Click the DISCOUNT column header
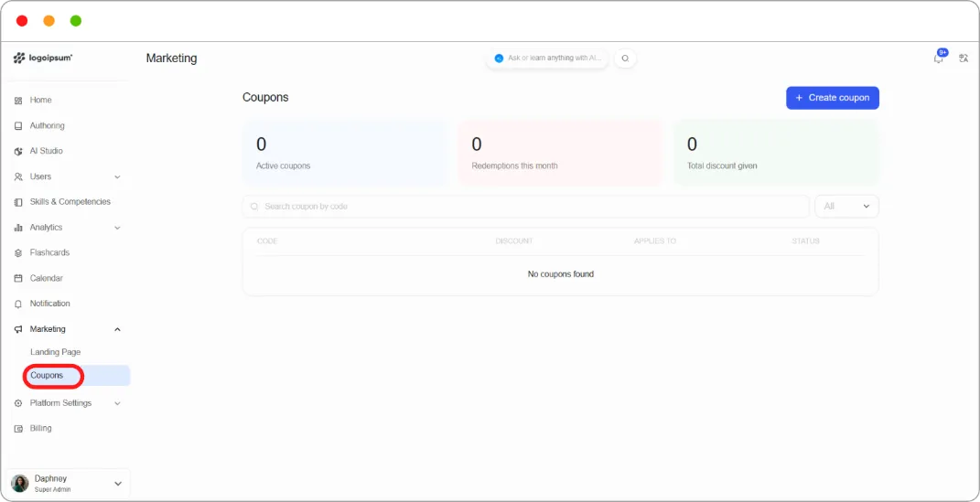 pyautogui.click(x=514, y=241)
